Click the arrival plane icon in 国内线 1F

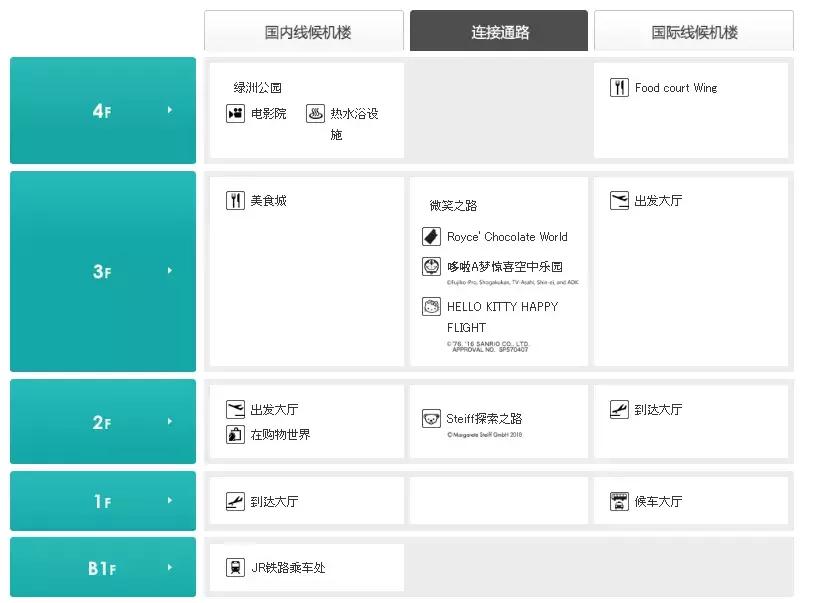[235, 501]
